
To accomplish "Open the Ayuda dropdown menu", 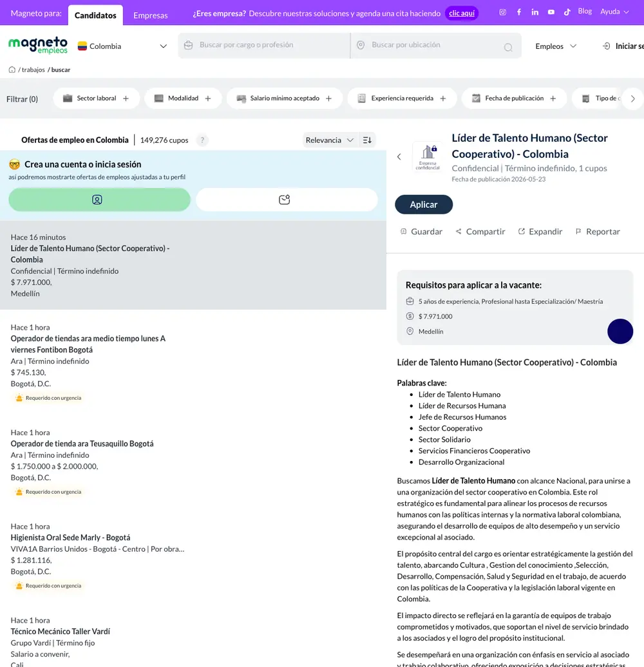I will 614,12.
